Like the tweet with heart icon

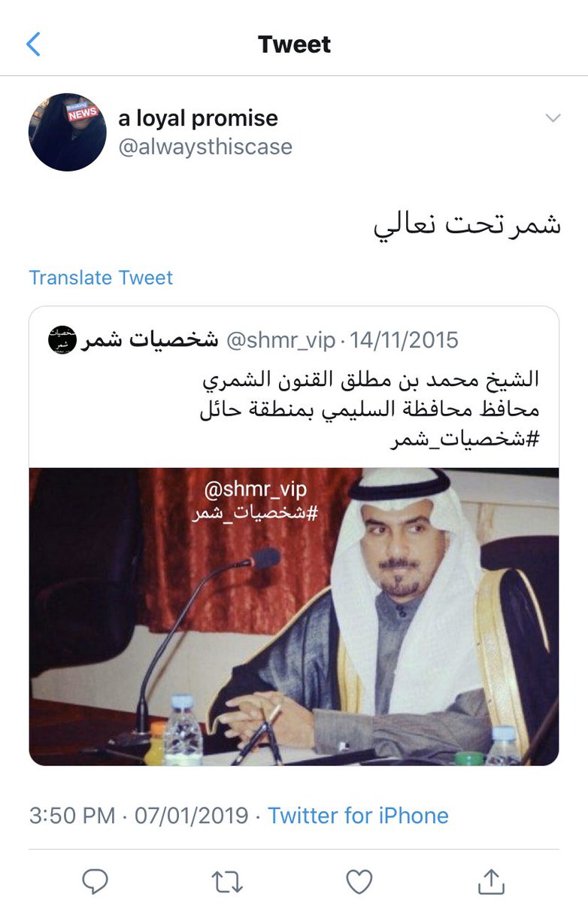[x=359, y=880]
